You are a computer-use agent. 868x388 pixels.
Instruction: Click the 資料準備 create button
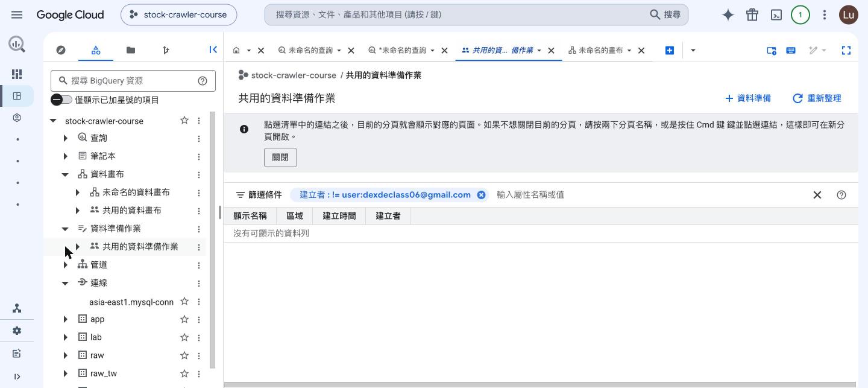tap(747, 98)
